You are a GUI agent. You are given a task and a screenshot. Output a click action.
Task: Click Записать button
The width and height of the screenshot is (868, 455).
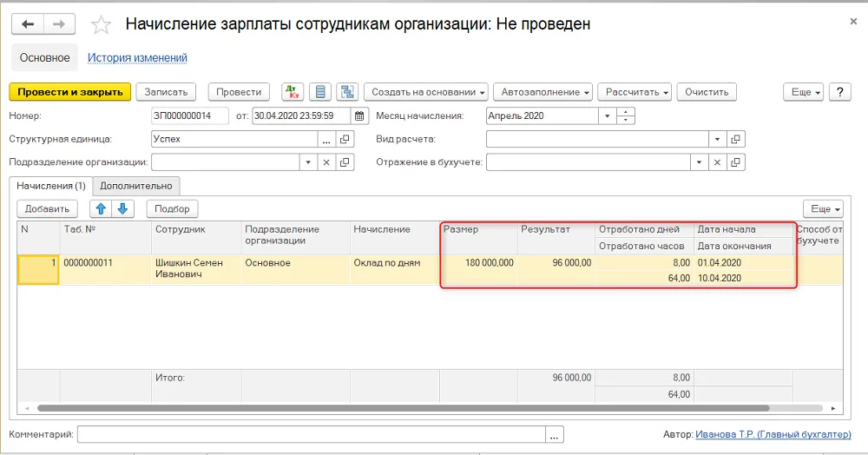click(x=166, y=92)
